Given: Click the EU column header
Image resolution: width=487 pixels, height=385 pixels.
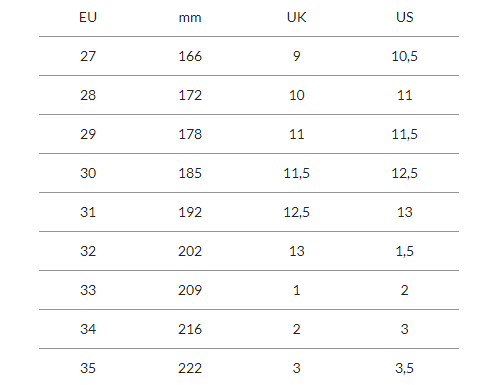Looking at the screenshot, I should pyautogui.click(x=88, y=17).
